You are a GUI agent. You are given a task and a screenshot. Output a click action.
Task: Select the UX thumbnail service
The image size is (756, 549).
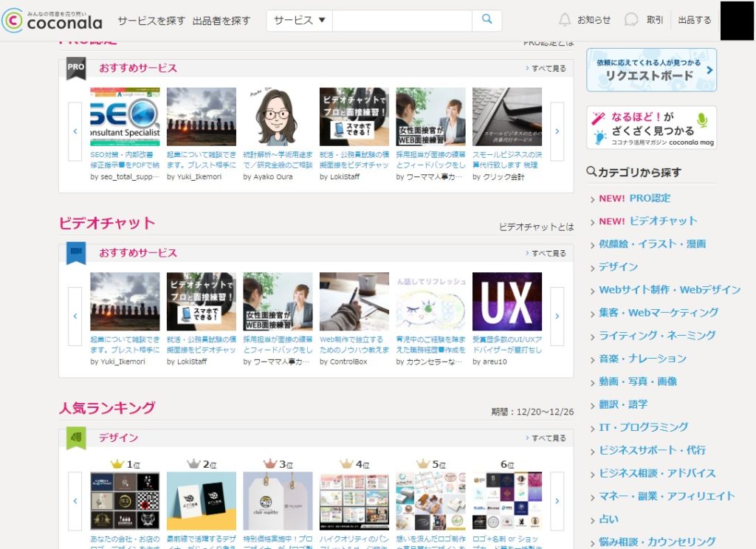(506, 301)
